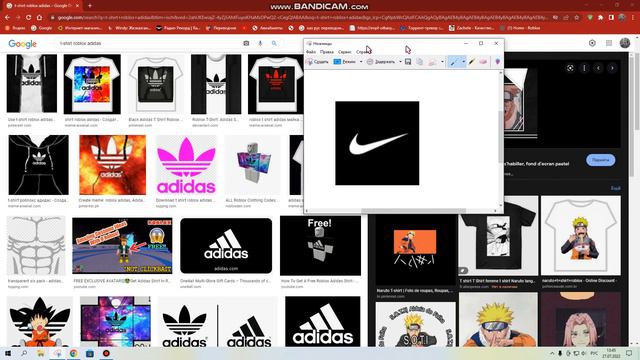640x360 pixels.
Task: Open the green shield extension icon
Action: click(590, 18)
